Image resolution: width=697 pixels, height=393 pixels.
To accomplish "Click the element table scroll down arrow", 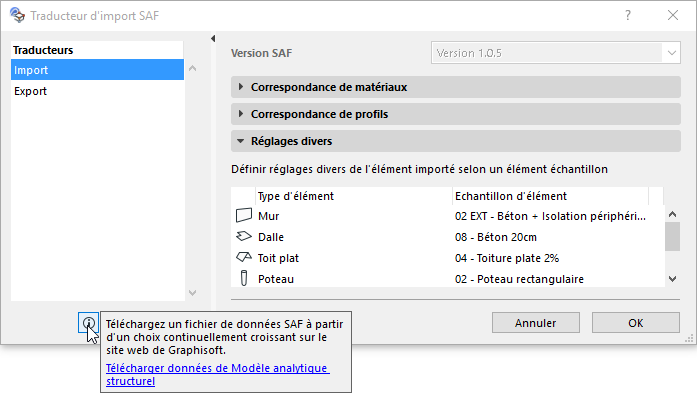I will click(x=673, y=279).
